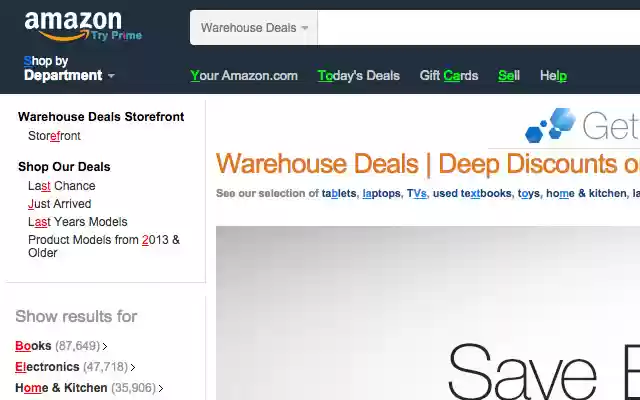Image resolution: width=640 pixels, height=400 pixels.
Task: Open the Help page
Action: click(x=553, y=76)
